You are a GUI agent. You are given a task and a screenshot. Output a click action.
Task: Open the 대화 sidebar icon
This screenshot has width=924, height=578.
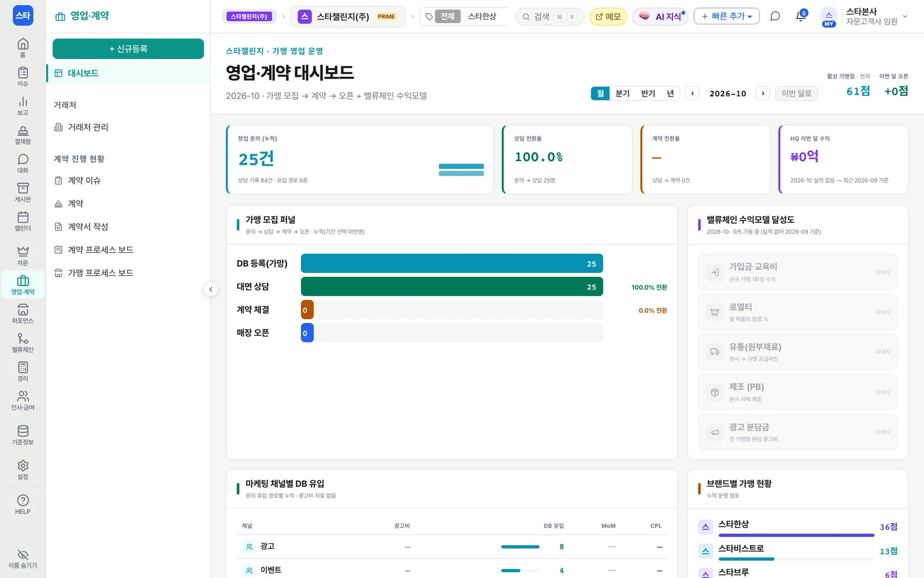point(23,163)
